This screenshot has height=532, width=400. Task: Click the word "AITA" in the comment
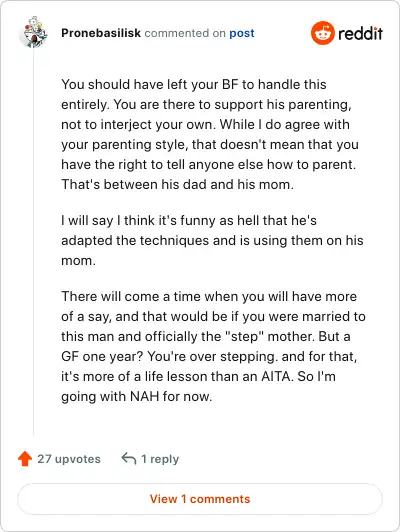click(x=276, y=377)
